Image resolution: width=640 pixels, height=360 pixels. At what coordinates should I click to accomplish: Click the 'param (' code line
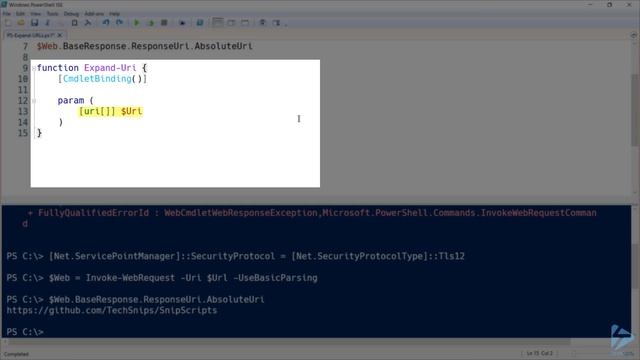(x=76, y=100)
